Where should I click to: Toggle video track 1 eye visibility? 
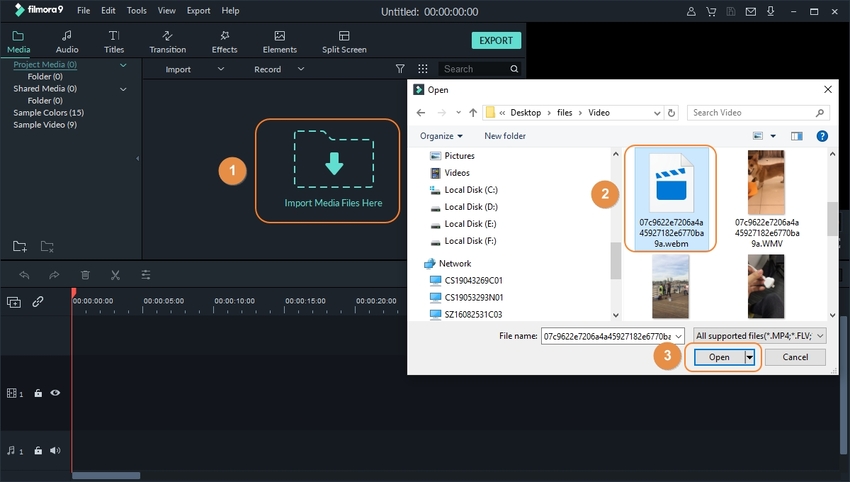[x=55, y=393]
